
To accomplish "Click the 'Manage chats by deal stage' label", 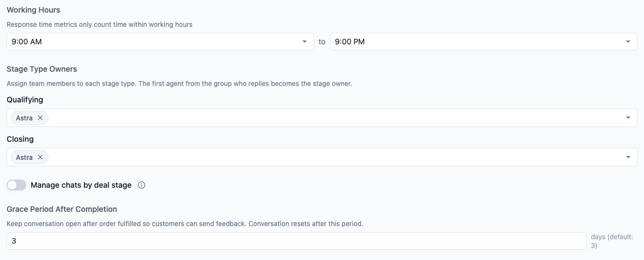I will coord(81,185).
